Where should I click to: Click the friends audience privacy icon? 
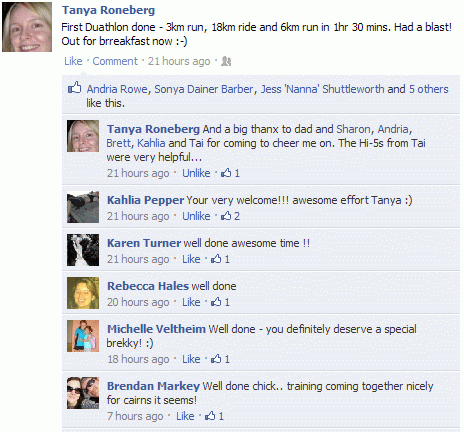click(226, 61)
